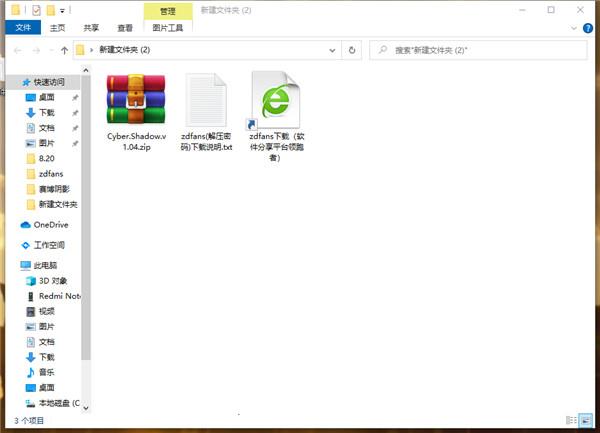Viewport: 600px width, 433px height.
Task: Open the 8.20 folder in sidebar
Action: coord(46,158)
